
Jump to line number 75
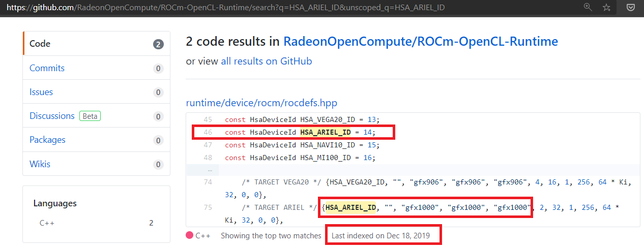tap(208, 207)
